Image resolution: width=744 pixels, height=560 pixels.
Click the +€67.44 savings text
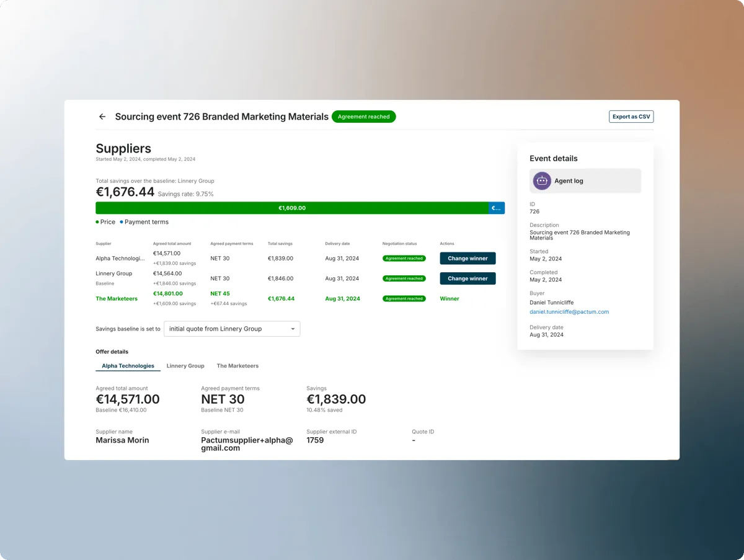[x=229, y=304]
